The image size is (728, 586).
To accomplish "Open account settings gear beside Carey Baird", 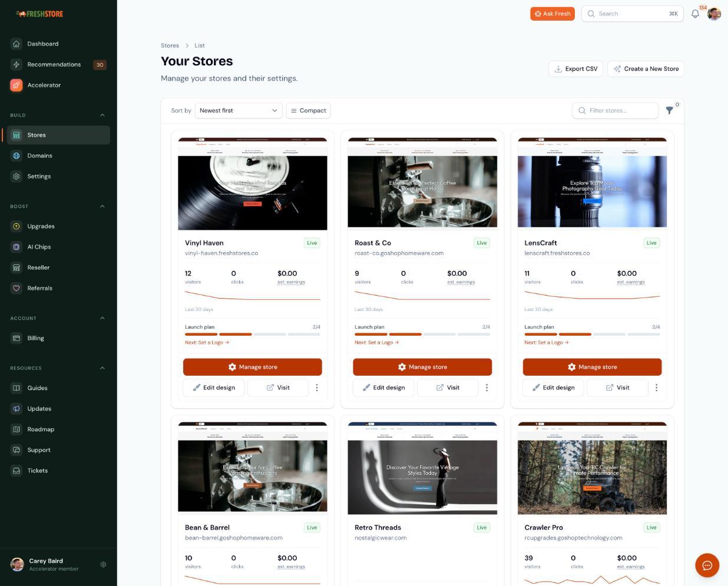I will pos(103,564).
